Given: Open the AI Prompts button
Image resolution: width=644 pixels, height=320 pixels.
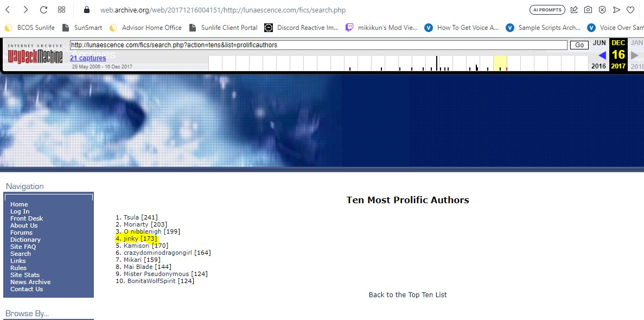Looking at the screenshot, I should tap(547, 10).
